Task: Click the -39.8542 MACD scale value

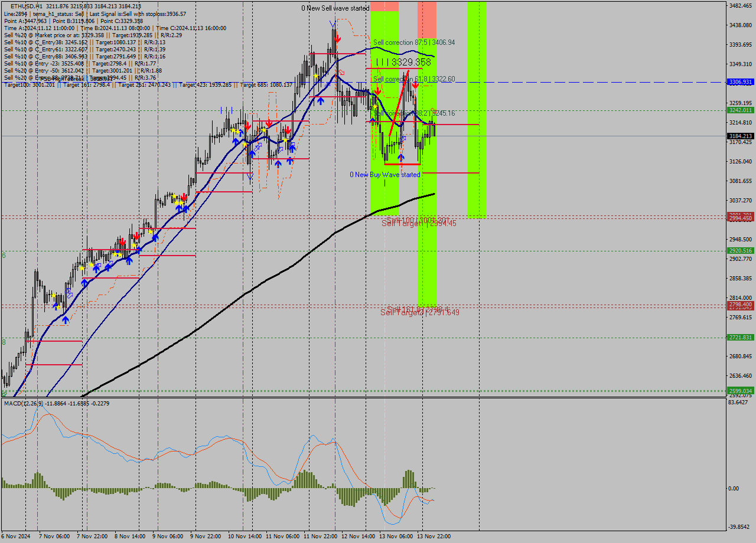Action: point(739,528)
